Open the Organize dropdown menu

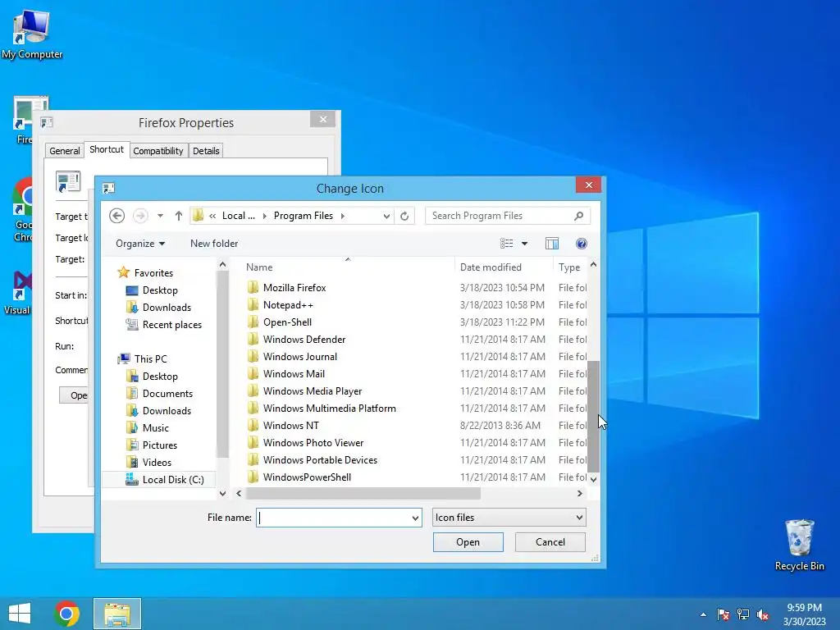point(140,244)
